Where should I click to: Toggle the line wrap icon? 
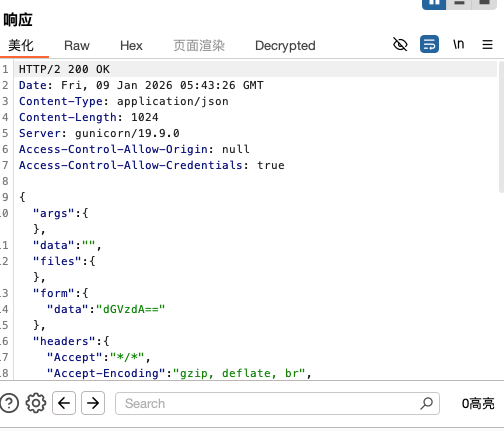coord(429,44)
